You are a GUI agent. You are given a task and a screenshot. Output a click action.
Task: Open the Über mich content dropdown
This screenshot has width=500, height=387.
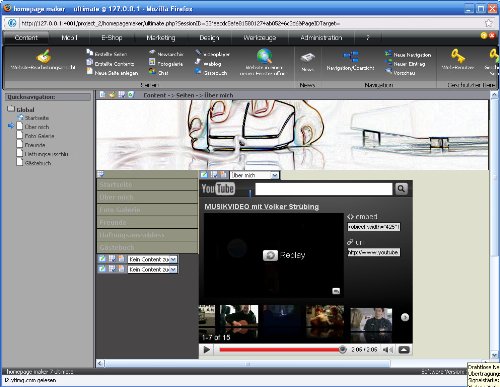255,175
